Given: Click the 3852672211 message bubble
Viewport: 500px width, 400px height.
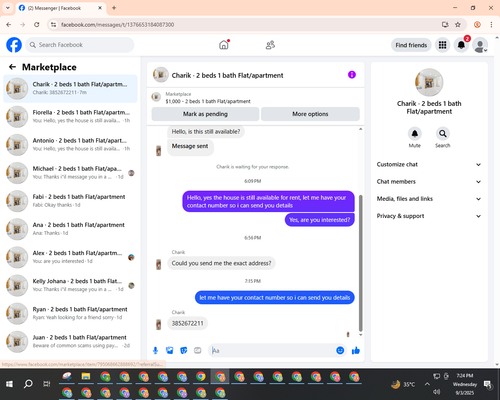Looking at the screenshot, I should click(187, 323).
